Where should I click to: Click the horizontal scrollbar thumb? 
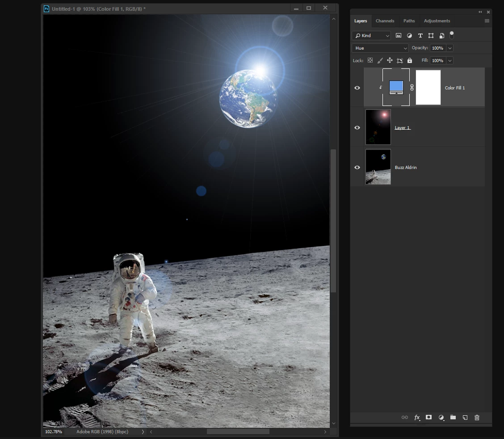pyautogui.click(x=238, y=431)
